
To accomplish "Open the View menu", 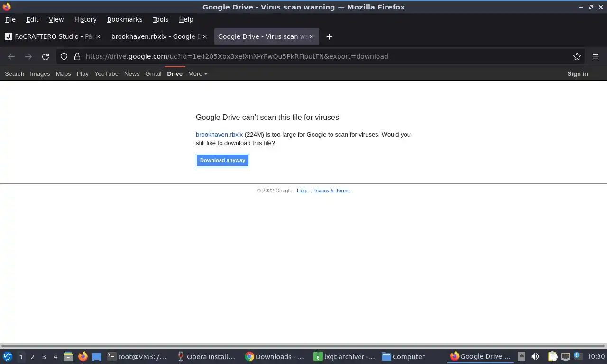I will [56, 19].
